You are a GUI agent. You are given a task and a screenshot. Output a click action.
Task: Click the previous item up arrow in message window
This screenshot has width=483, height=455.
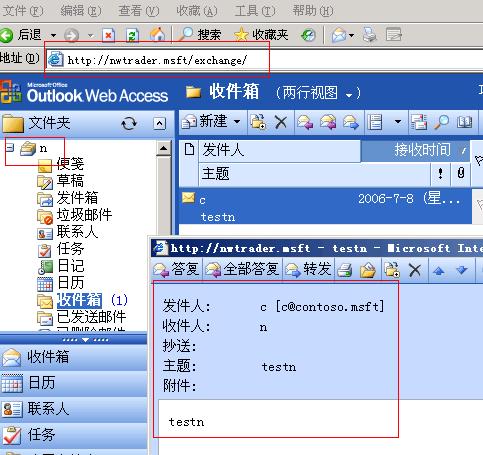[x=438, y=270]
